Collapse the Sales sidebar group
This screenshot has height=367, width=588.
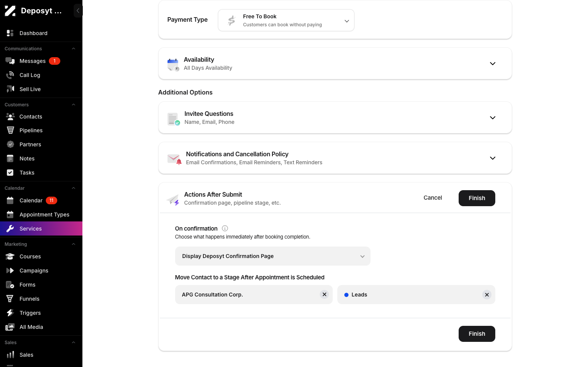[x=74, y=343]
